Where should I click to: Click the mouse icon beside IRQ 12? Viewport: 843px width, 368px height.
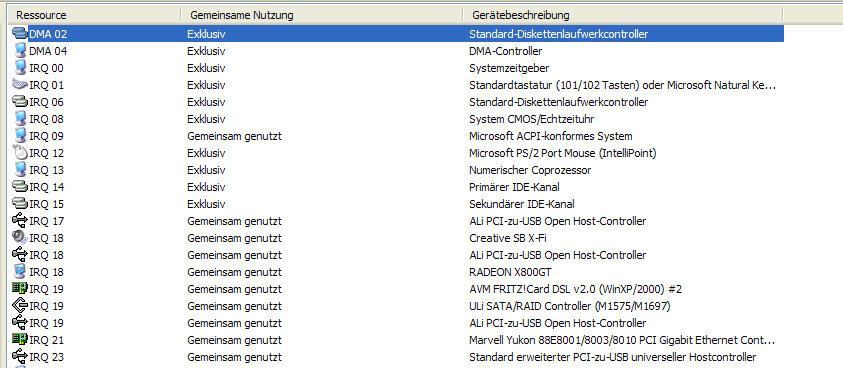(x=20, y=153)
